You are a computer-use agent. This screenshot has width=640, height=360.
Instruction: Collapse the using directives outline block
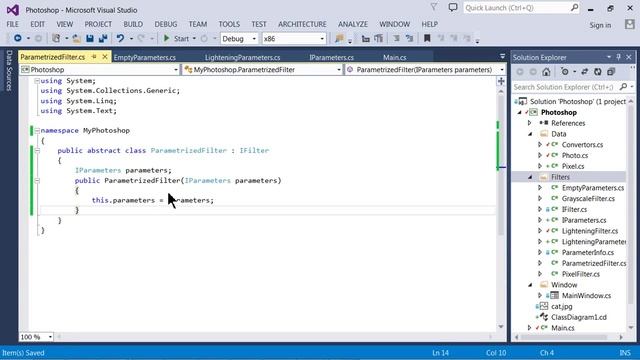tap(37, 81)
